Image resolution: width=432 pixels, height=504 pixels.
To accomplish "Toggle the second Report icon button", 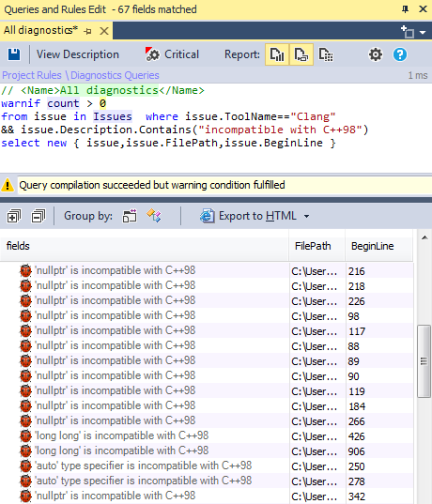I will point(301,54).
